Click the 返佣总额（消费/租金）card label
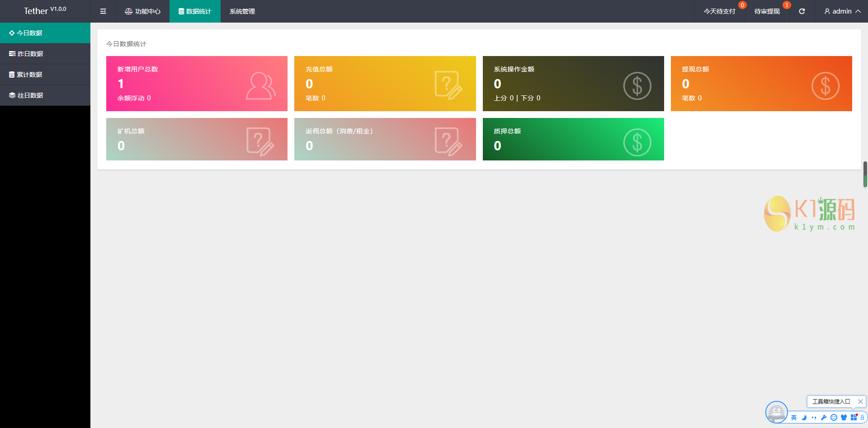This screenshot has width=868, height=428. pyautogui.click(x=339, y=131)
